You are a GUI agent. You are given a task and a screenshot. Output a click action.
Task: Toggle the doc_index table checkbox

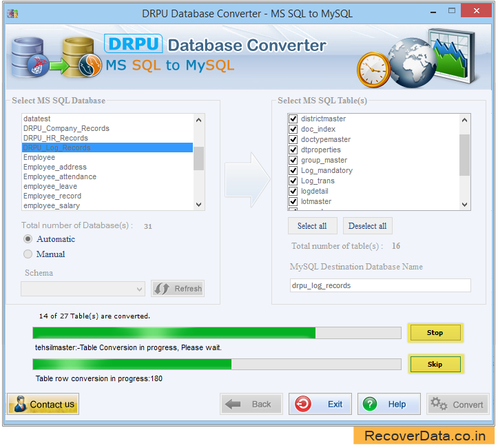(293, 129)
